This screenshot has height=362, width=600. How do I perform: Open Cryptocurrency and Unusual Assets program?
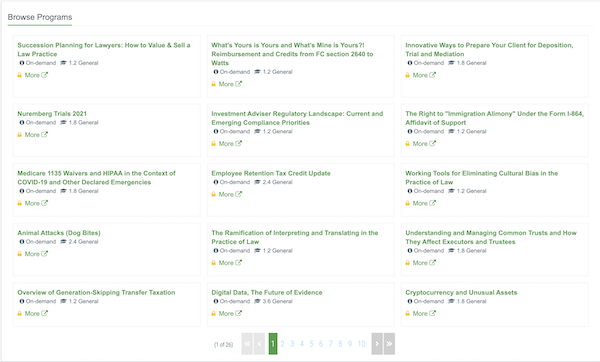461,292
